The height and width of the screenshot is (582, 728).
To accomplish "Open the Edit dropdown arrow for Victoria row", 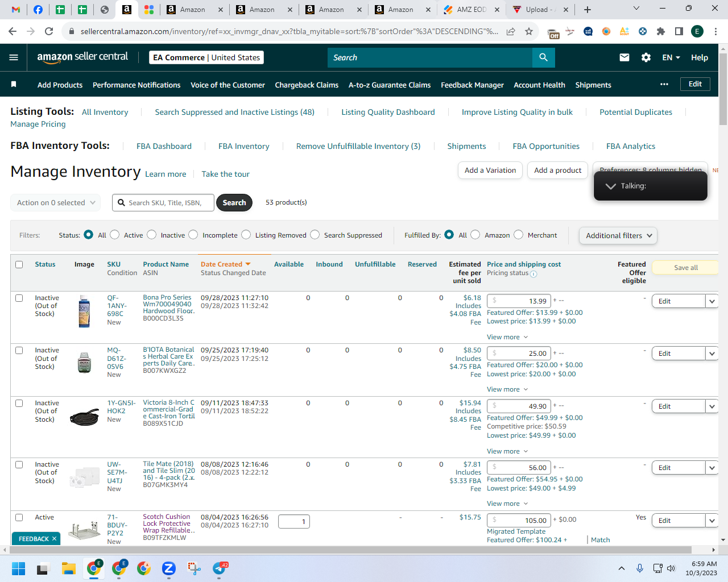I will pyautogui.click(x=712, y=406).
